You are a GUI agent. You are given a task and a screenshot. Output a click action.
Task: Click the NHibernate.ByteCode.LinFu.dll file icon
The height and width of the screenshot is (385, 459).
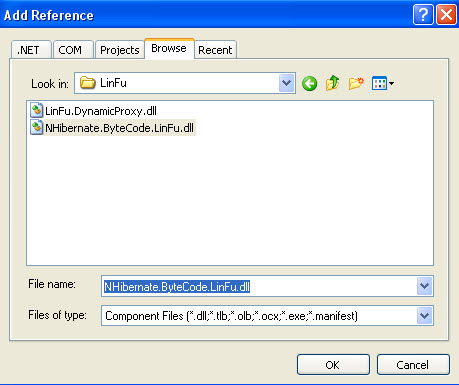click(x=36, y=128)
